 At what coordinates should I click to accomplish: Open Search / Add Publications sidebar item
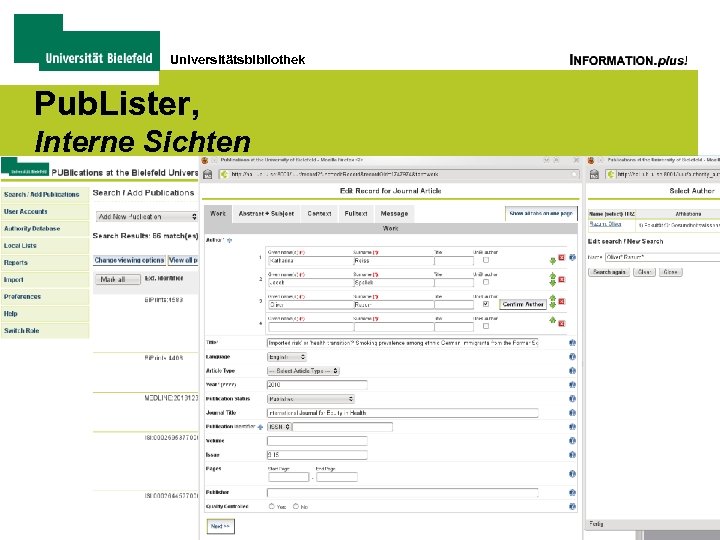[45, 195]
